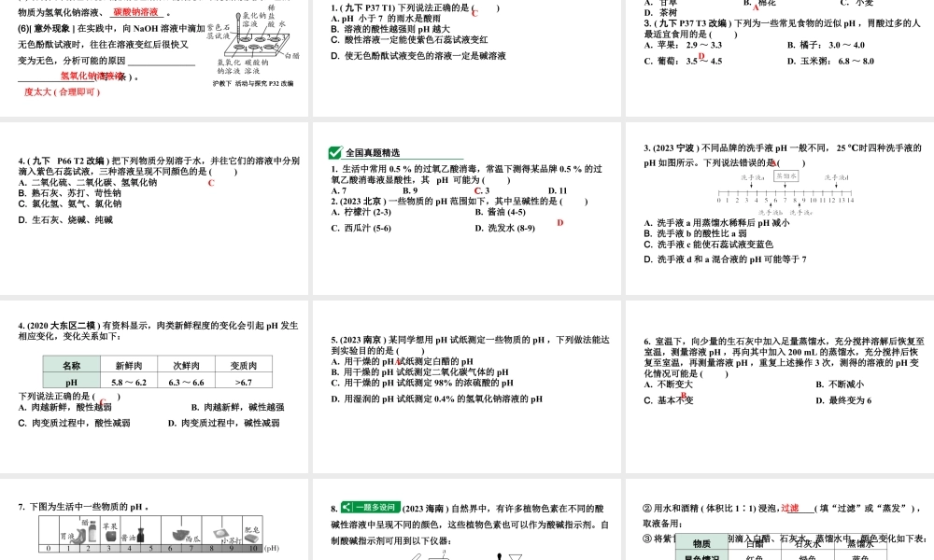The height and width of the screenshot is (560, 934).
Task: Click the 洗手液 bottle illustrations in question 3
Action: pyautogui.click(x=752, y=177)
